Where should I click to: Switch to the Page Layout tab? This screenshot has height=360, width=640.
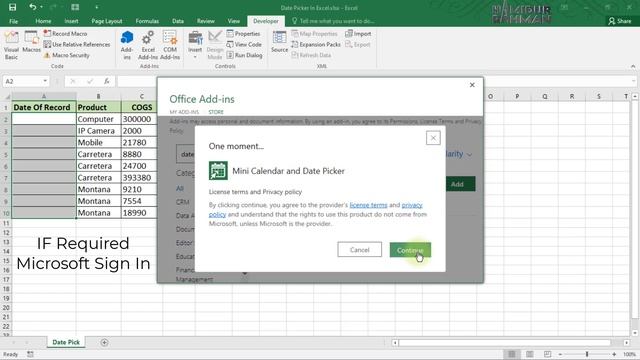[x=107, y=21]
